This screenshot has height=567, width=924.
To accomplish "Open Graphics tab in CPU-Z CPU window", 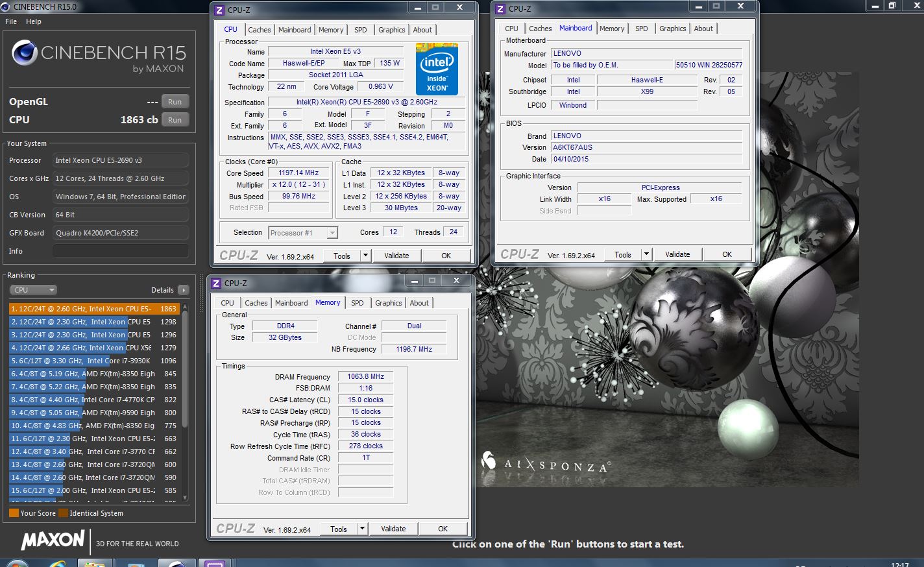I will coord(391,30).
